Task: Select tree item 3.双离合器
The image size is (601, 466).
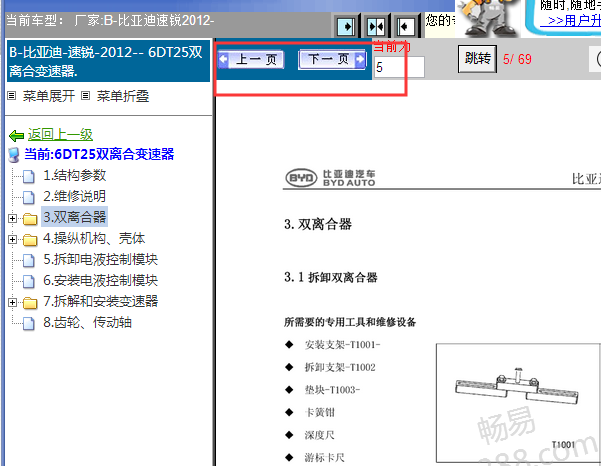Action: (x=74, y=217)
